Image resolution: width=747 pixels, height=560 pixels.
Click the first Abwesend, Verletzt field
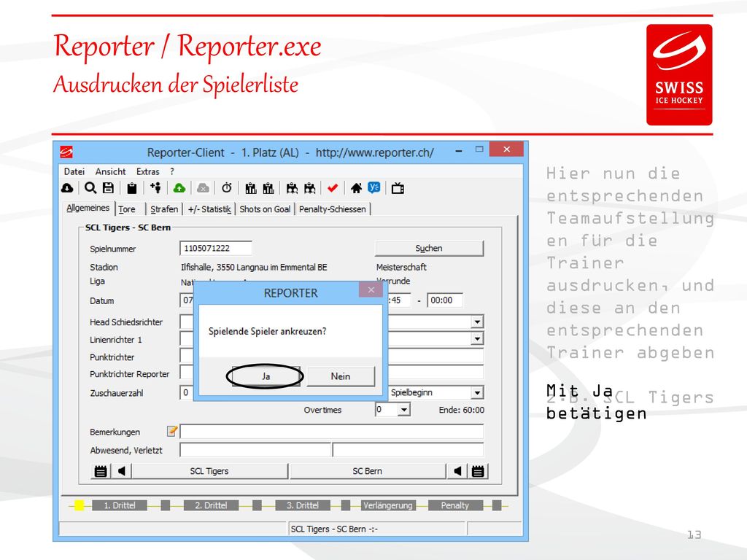click(x=255, y=450)
